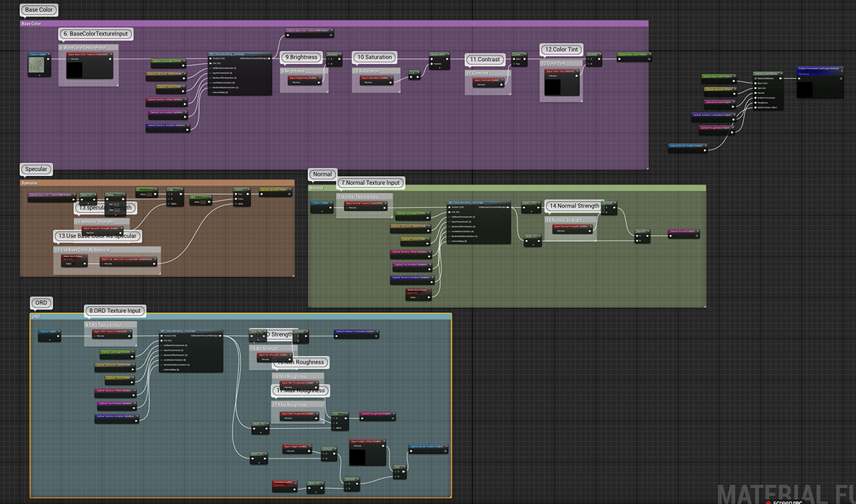
Task: Toggle Preview checkbox on Input Saturation node
Action: [363, 82]
